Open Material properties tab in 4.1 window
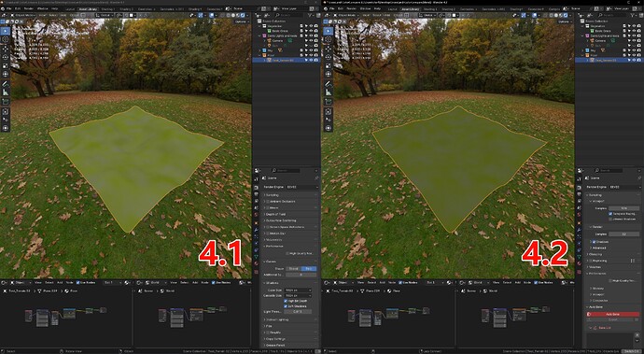 (x=257, y=263)
